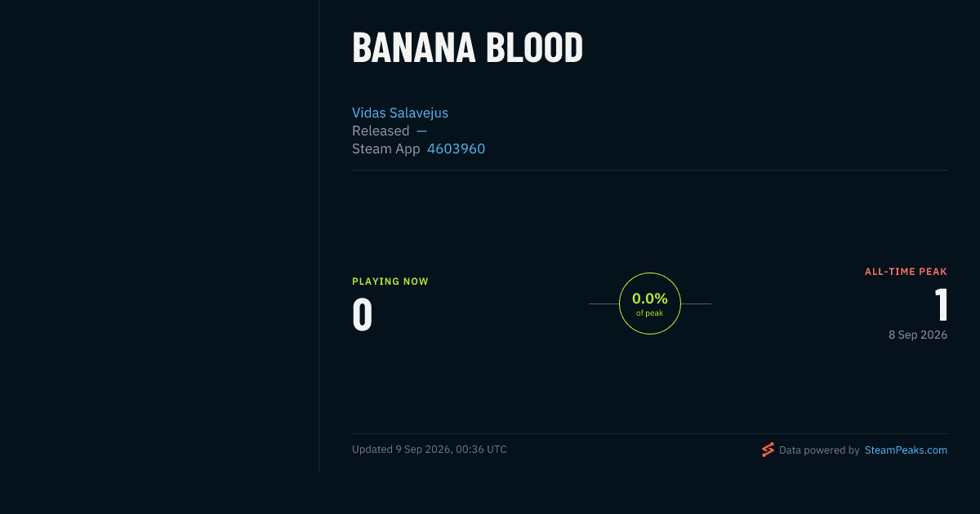This screenshot has width=980, height=514.
Task: Click the SteamPeaks logo icon
Action: click(x=768, y=450)
